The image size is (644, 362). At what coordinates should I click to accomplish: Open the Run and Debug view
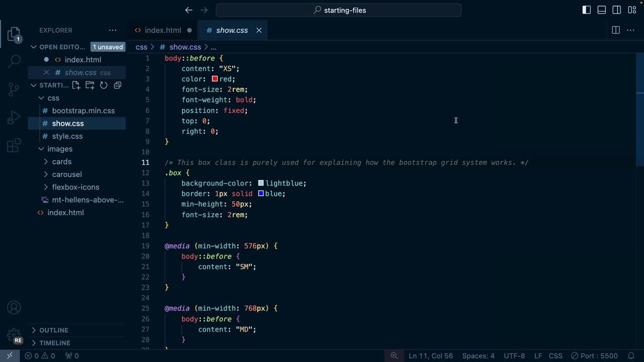pos(14,118)
